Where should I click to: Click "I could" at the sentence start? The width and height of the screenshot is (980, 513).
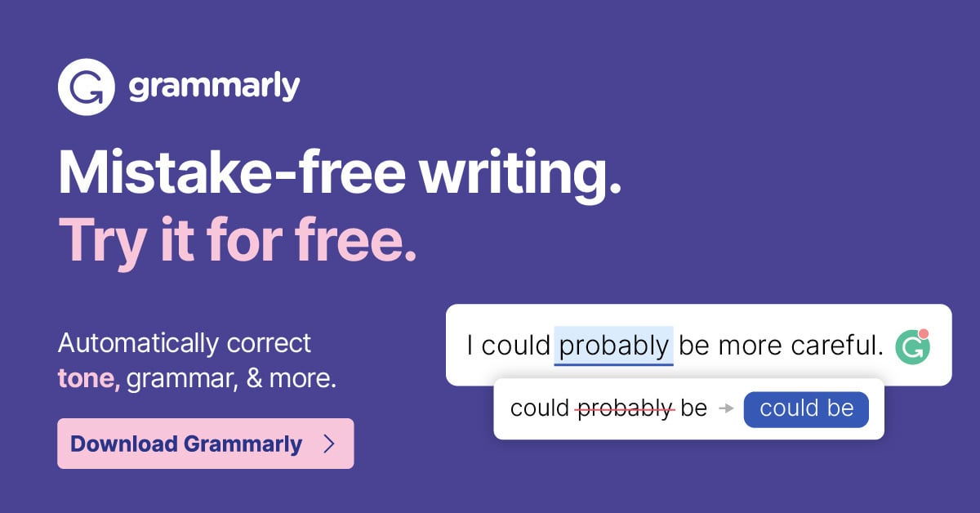coord(508,346)
